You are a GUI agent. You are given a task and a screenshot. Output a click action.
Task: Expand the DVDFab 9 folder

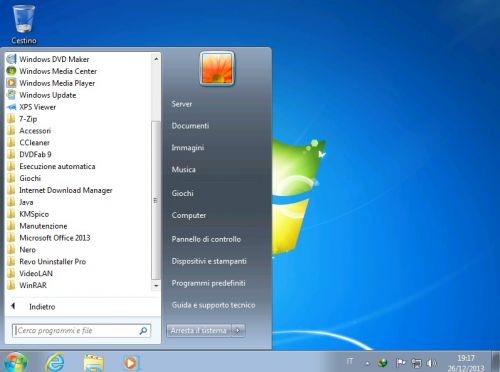point(29,154)
